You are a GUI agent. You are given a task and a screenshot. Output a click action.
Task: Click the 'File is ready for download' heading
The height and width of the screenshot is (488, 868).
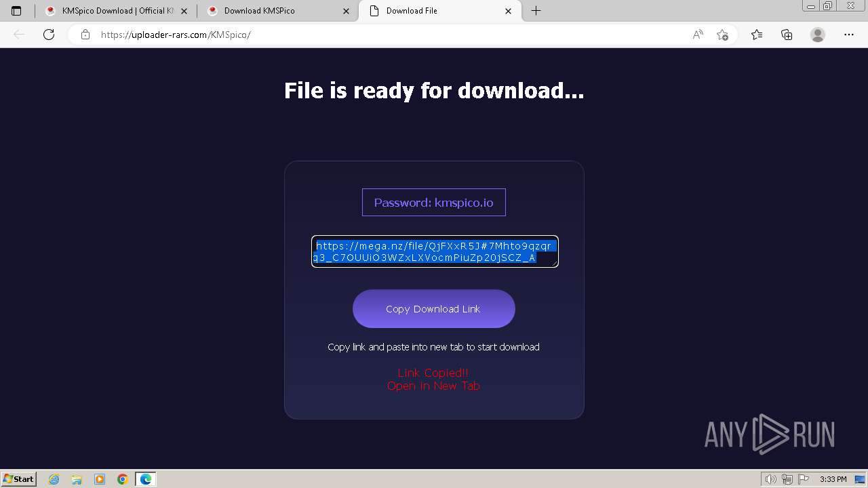pos(434,91)
